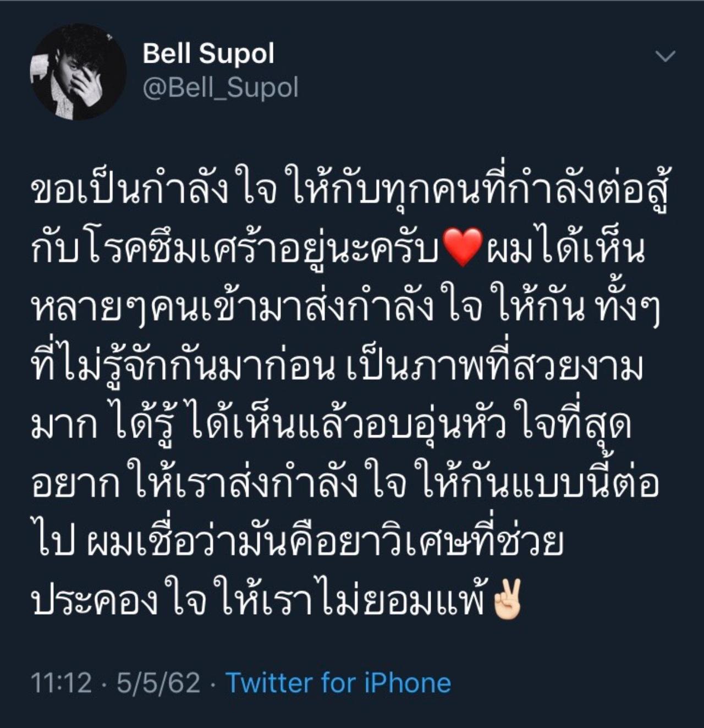Click the red heart emoji

[x=463, y=247]
